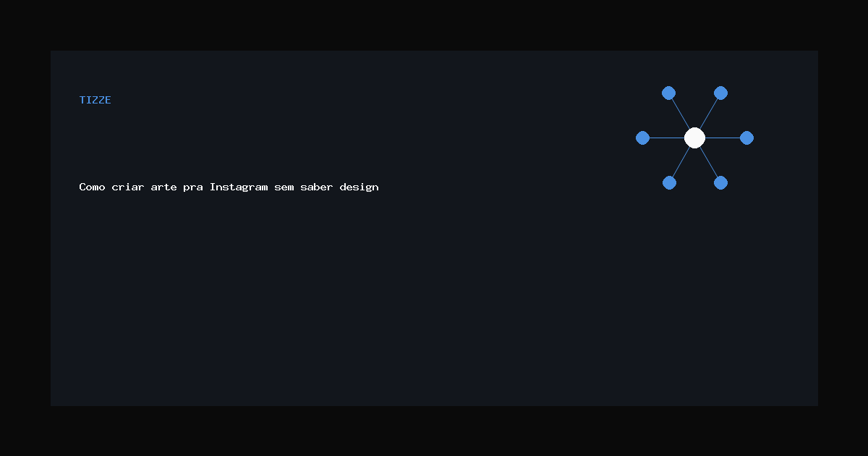The width and height of the screenshot is (868, 456).
Task: Select the upper-left blue node of the hub
Action: [668, 93]
